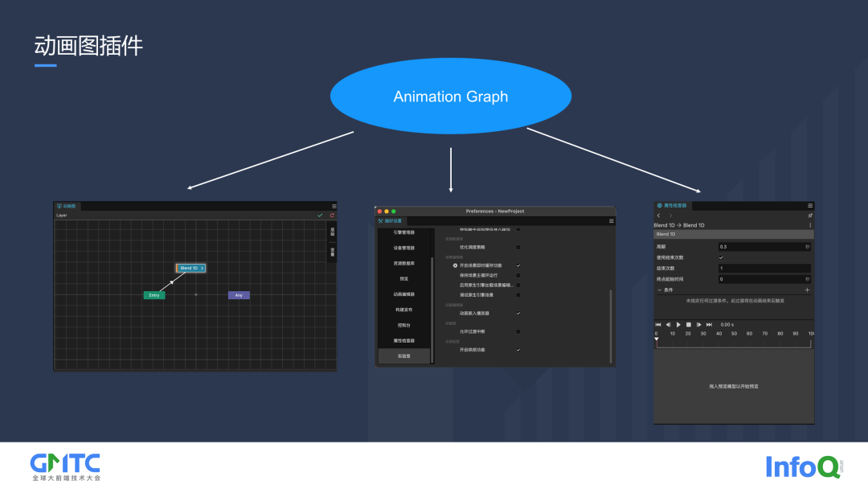Click the green checkmark in animation graph

tap(320, 216)
